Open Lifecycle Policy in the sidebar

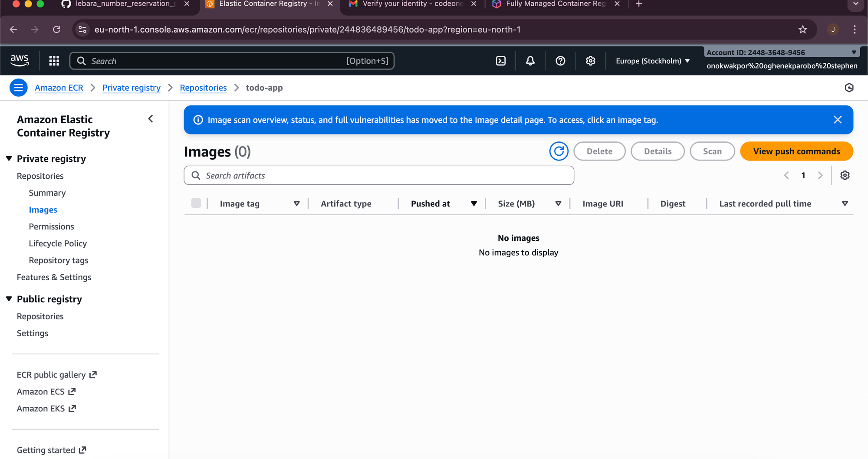[58, 243]
